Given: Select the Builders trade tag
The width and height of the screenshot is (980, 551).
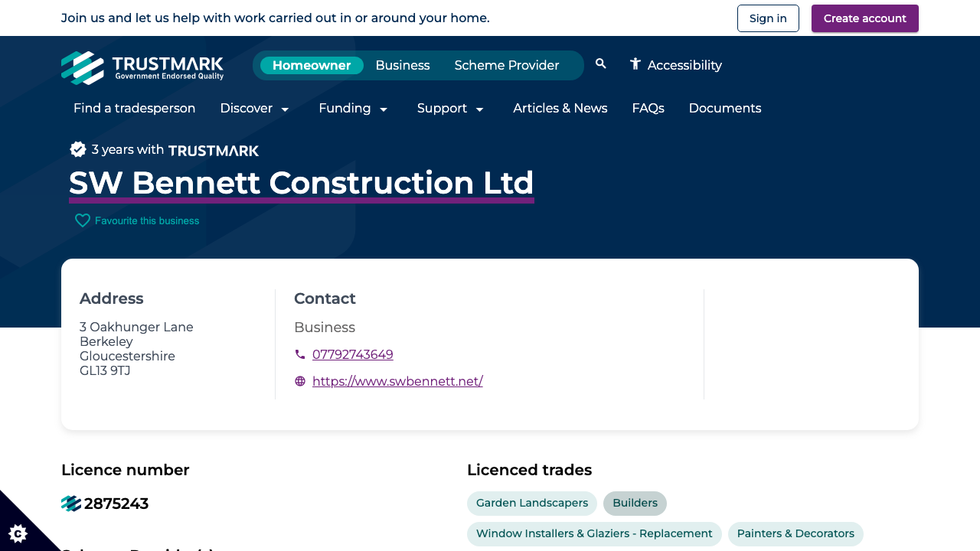Looking at the screenshot, I should (x=634, y=503).
